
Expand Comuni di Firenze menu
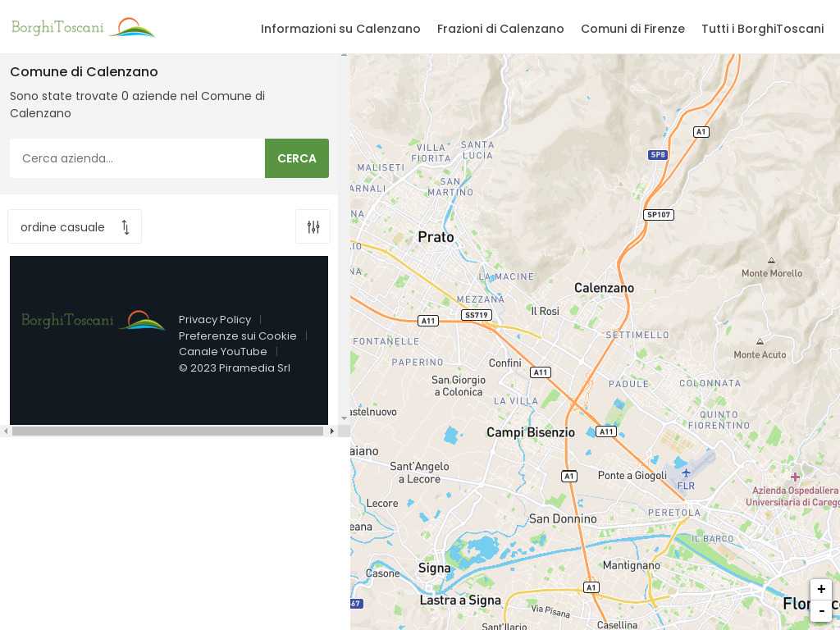632,29
